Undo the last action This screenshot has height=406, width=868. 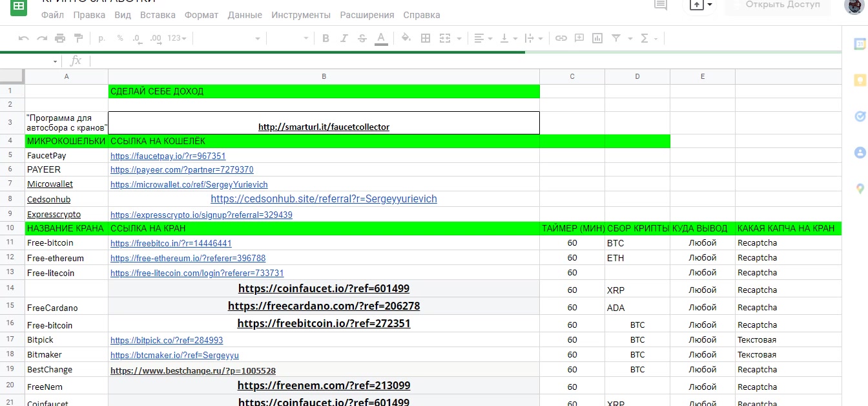point(24,39)
